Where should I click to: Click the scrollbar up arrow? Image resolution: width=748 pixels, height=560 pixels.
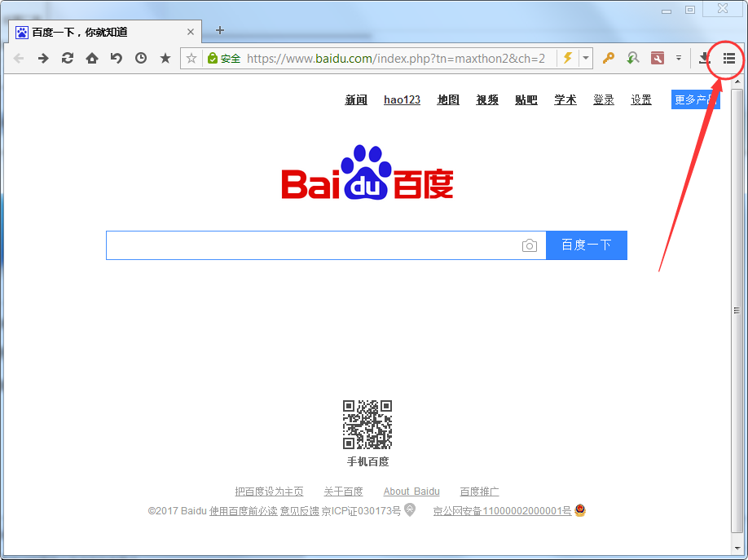(737, 82)
